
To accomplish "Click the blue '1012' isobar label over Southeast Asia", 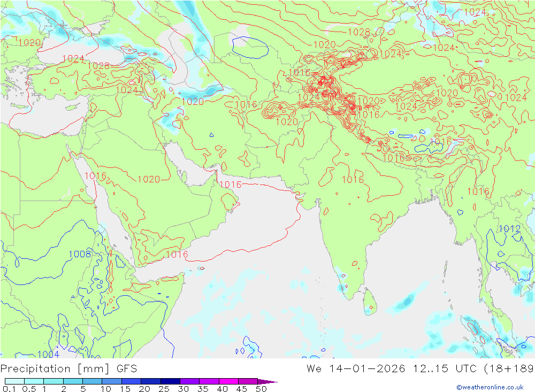I will [x=510, y=228].
